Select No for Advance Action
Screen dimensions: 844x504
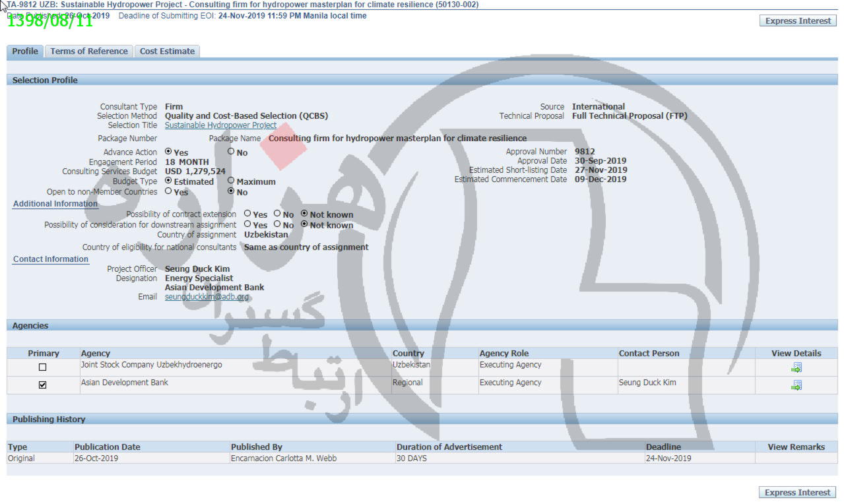(x=231, y=152)
